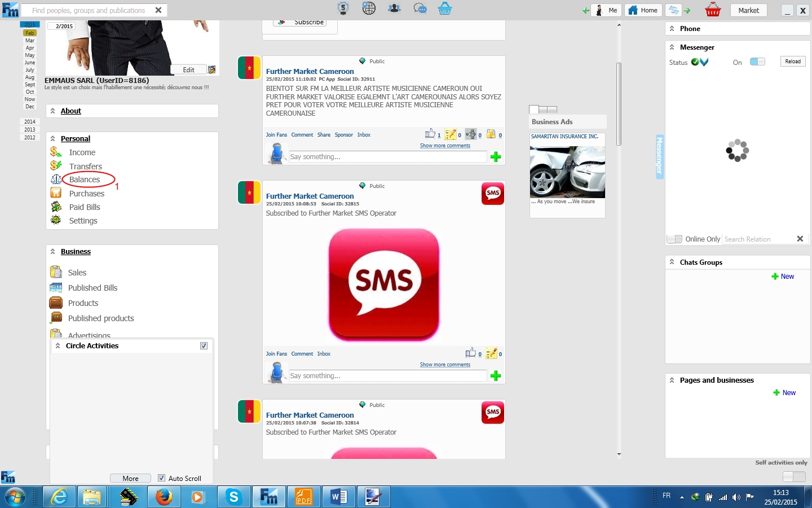Open Firefox in the Windows taskbar
Screen dimensions: 812x508
(164, 497)
